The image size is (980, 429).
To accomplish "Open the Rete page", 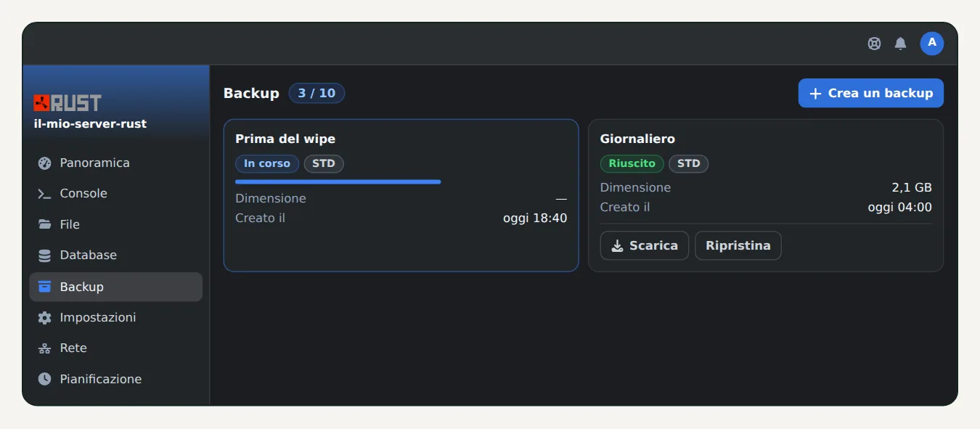I will pyautogui.click(x=116, y=348).
